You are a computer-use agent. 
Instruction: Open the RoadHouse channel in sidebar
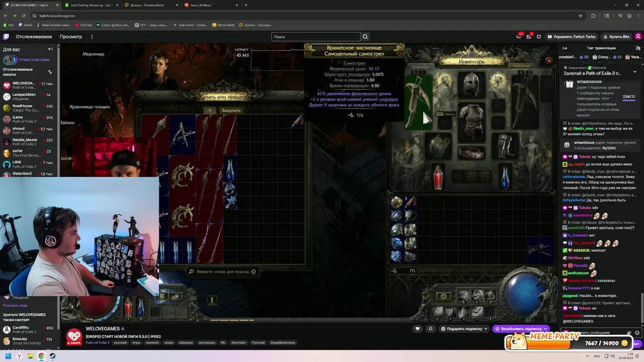point(29,108)
